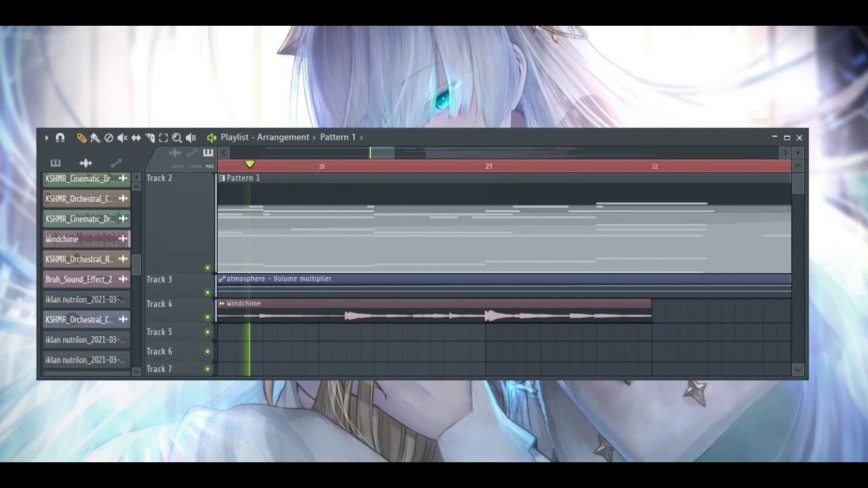Mute Track 2 with its green LED
The width and height of the screenshot is (868, 488).
point(208,268)
